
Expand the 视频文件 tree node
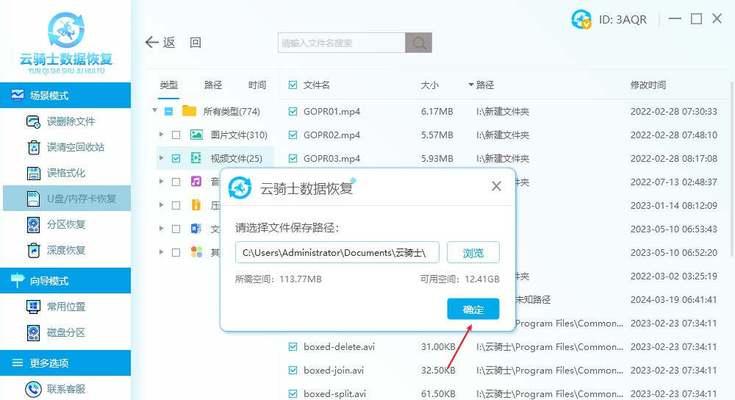(x=161, y=158)
